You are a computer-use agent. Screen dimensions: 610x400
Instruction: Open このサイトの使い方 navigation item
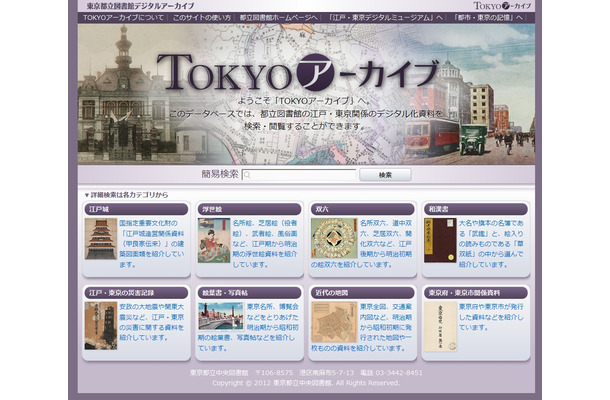pyautogui.click(x=202, y=18)
